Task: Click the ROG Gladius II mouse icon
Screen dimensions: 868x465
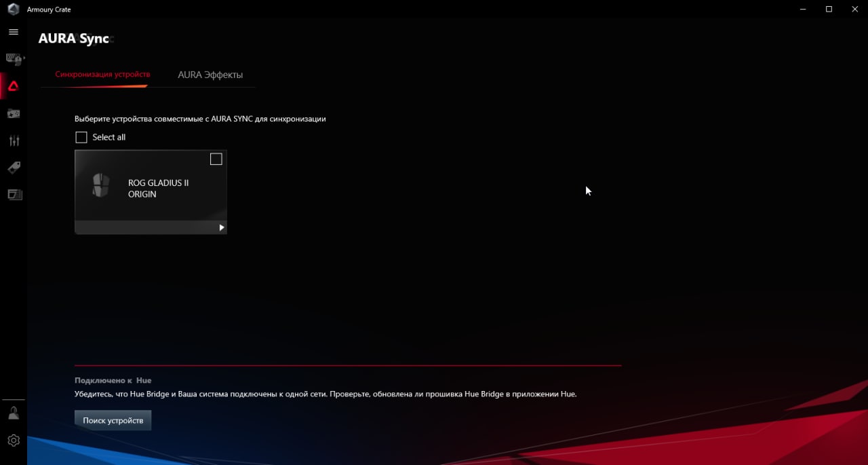Action: (x=100, y=185)
